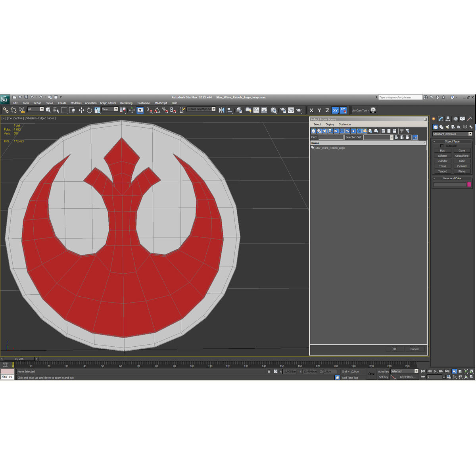Open the Edit menu

(x=15, y=103)
